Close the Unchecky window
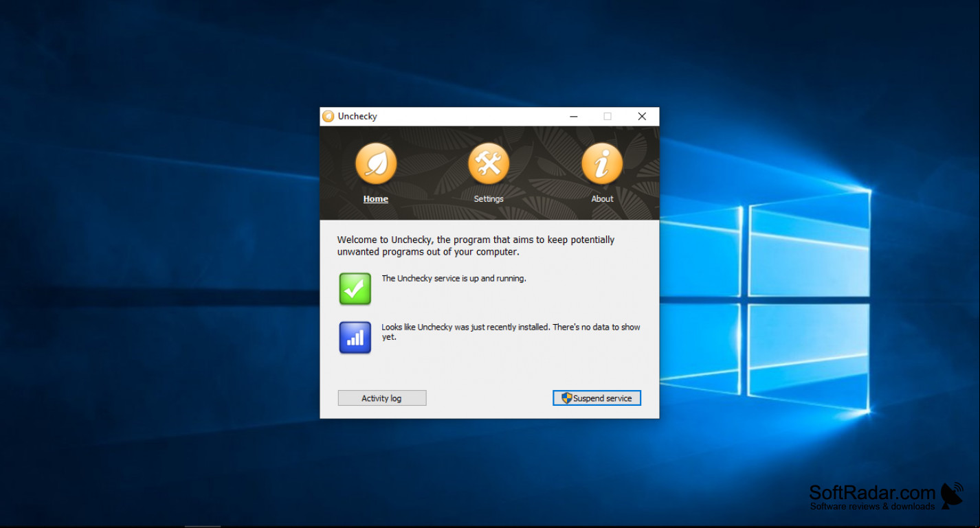 pos(642,116)
